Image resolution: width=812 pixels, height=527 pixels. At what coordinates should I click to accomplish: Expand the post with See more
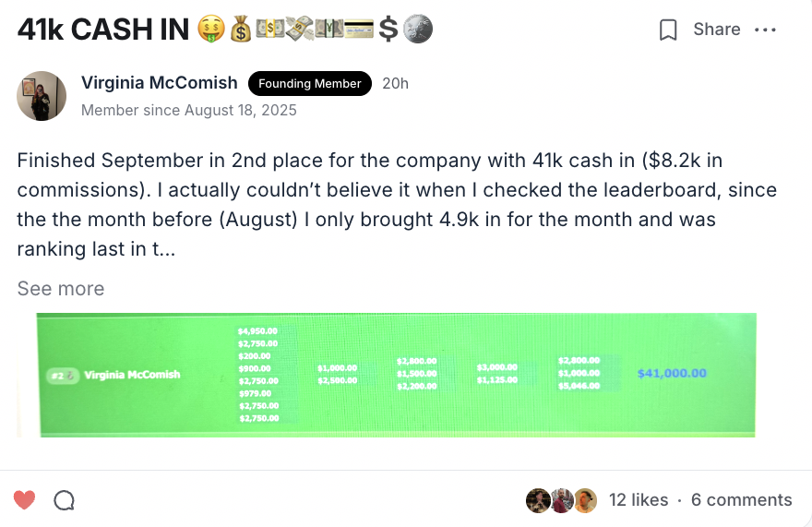coord(61,289)
